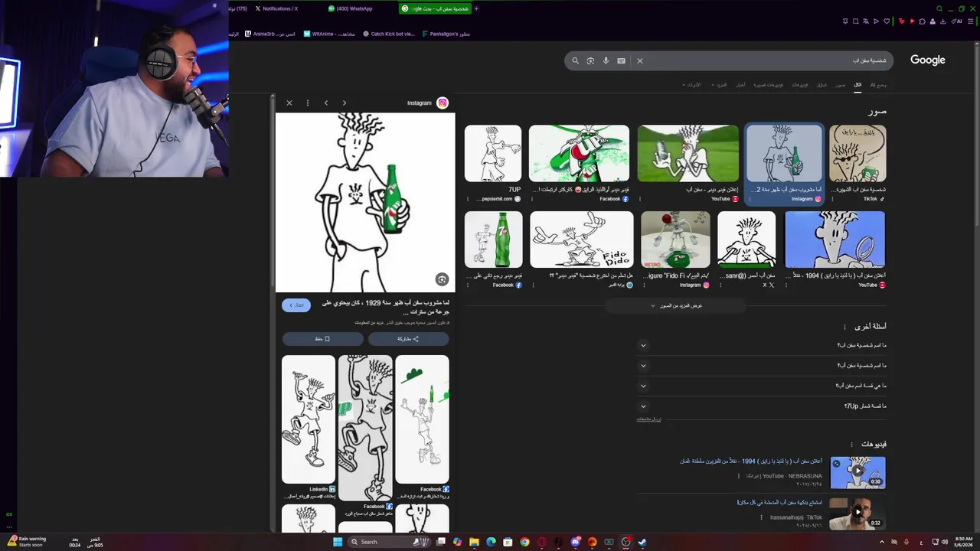Image resolution: width=980 pixels, height=551 pixels.
Task: Open the TikTok image thumbnail with speech bubble
Action: pyautogui.click(x=857, y=154)
